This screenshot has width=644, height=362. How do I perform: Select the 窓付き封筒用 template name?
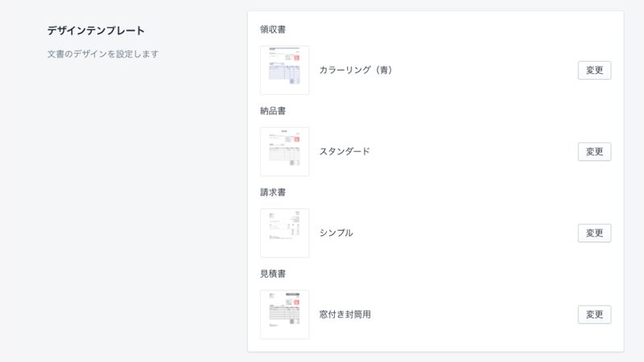(x=345, y=315)
